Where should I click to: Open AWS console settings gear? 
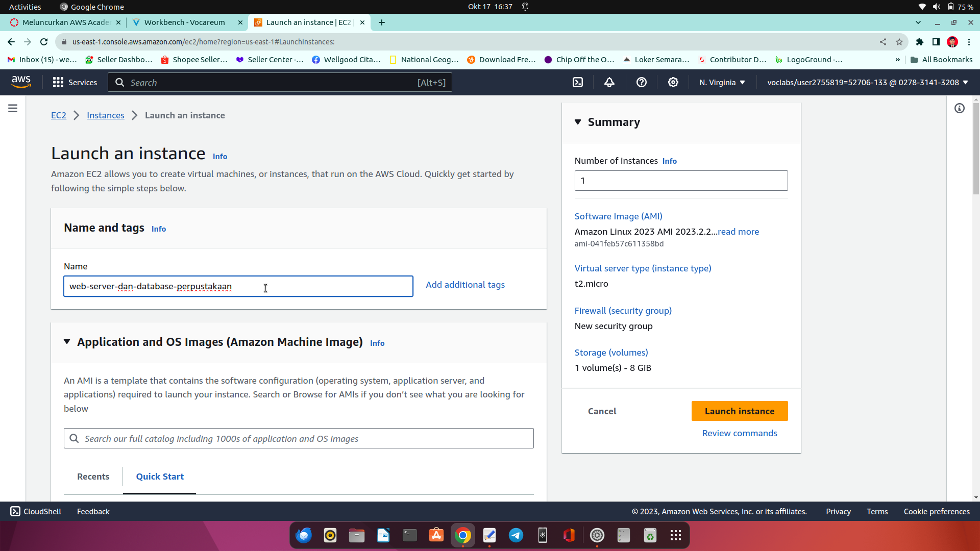point(673,83)
